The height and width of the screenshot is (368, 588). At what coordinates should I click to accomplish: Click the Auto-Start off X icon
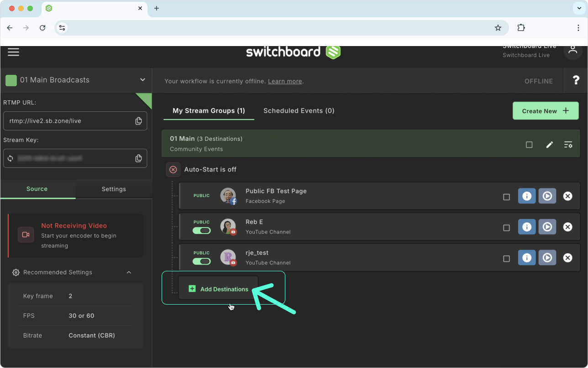point(173,170)
